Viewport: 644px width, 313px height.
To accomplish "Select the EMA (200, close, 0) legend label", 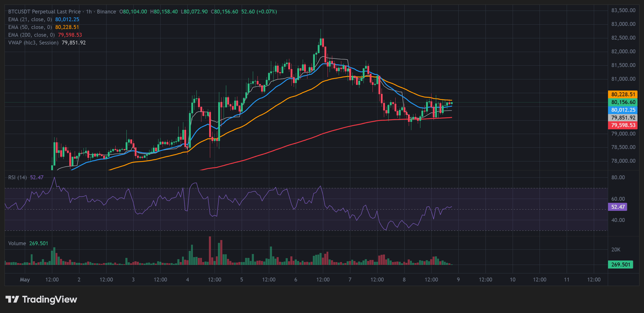I will pyautogui.click(x=32, y=35).
